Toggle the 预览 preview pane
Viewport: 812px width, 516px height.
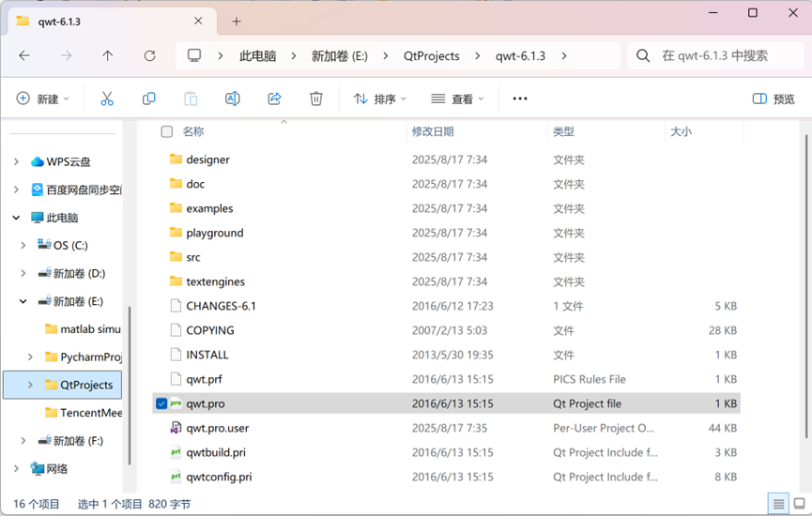click(774, 99)
